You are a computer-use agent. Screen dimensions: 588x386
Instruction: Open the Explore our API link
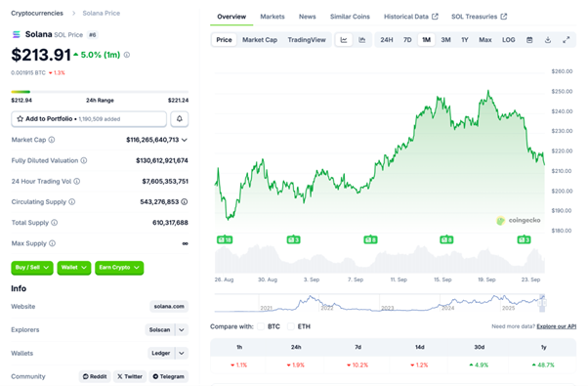point(556,326)
